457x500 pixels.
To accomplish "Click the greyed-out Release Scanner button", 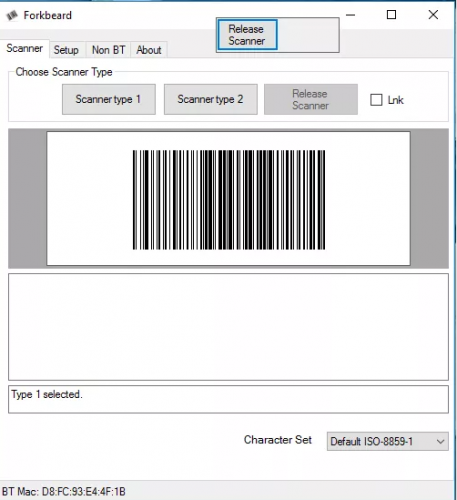I will point(311,99).
